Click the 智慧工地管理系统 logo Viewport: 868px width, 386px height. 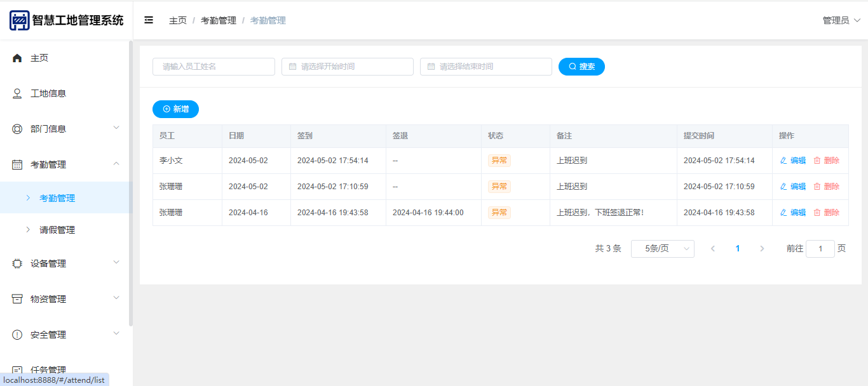(20, 20)
